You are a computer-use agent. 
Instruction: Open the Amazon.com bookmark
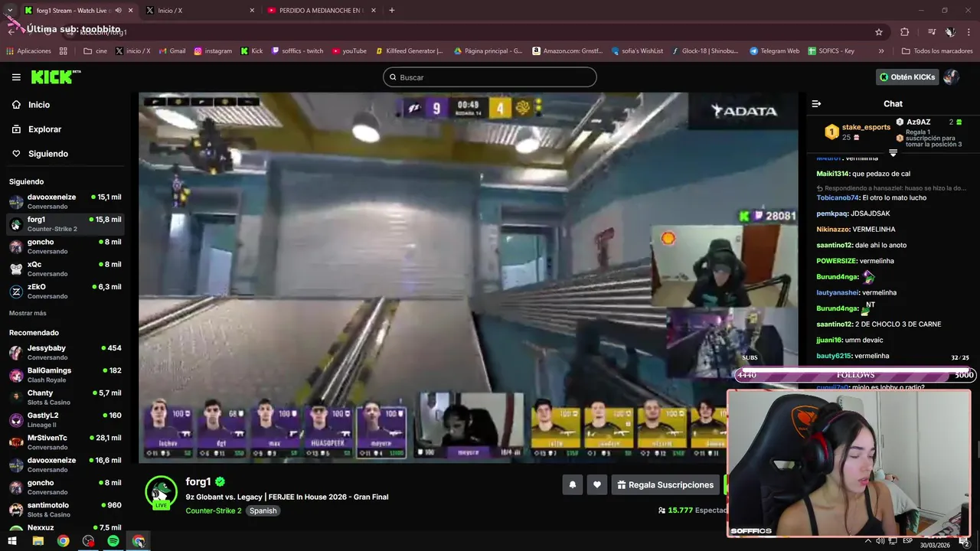(x=567, y=51)
